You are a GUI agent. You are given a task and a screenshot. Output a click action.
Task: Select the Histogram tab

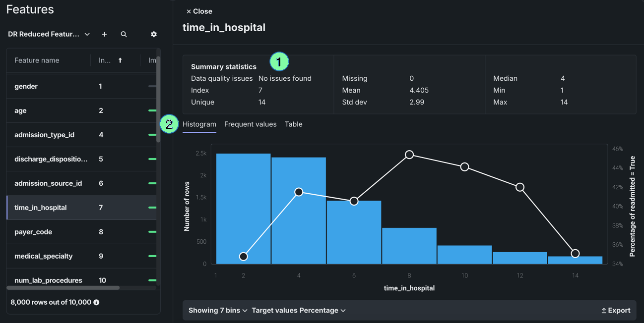[x=199, y=124]
